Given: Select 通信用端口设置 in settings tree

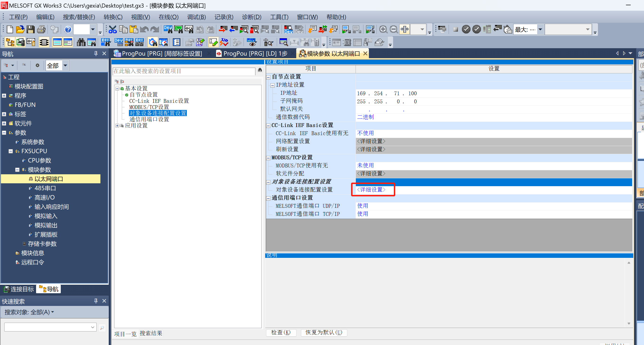Looking at the screenshot, I should coord(149,119).
